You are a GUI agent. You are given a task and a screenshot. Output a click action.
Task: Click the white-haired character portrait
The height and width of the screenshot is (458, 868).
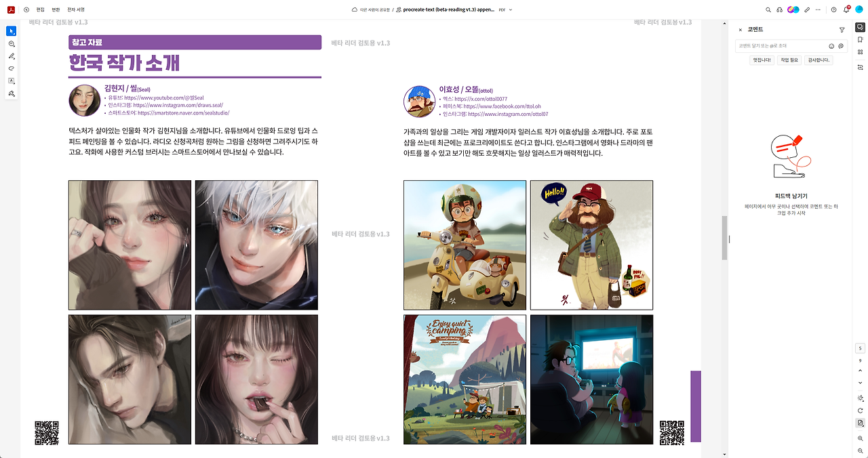(256, 245)
